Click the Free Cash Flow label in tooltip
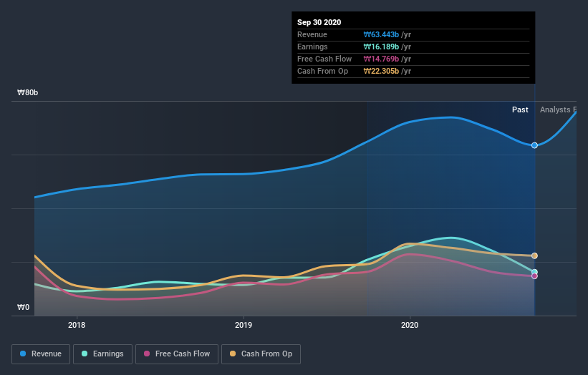This screenshot has width=588, height=375. tap(324, 59)
